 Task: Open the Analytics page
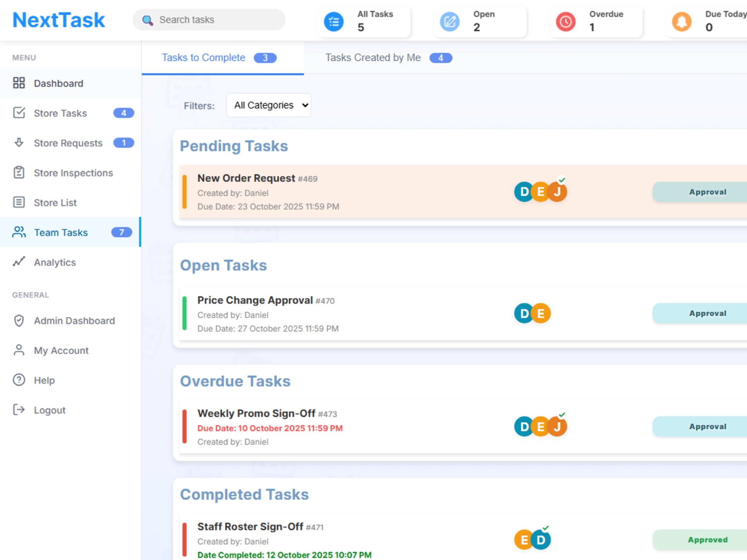70,262
